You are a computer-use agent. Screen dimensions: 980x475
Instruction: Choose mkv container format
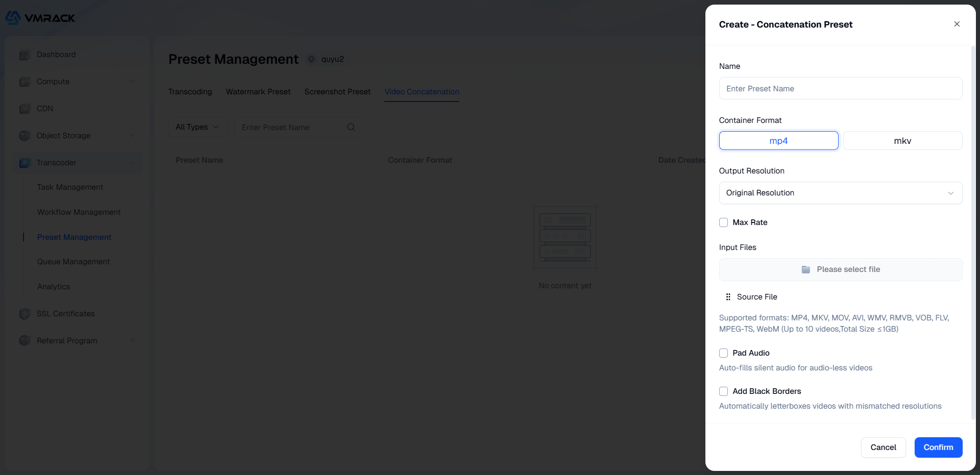(x=903, y=141)
